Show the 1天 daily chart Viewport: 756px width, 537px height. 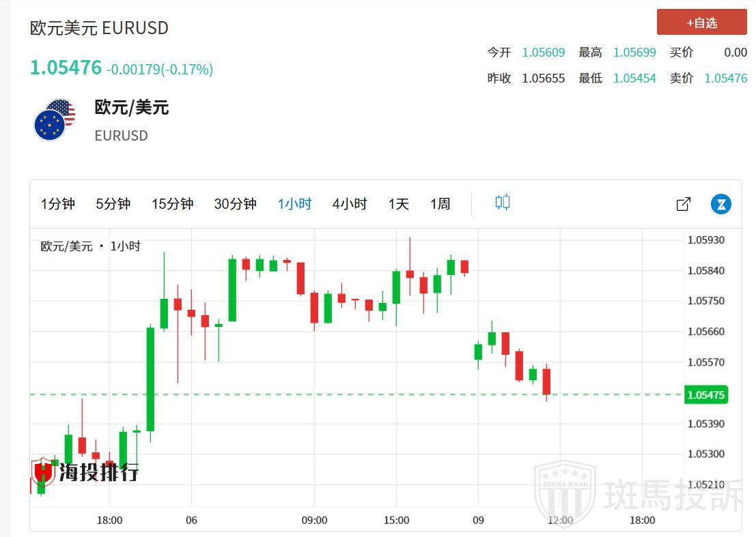(399, 204)
